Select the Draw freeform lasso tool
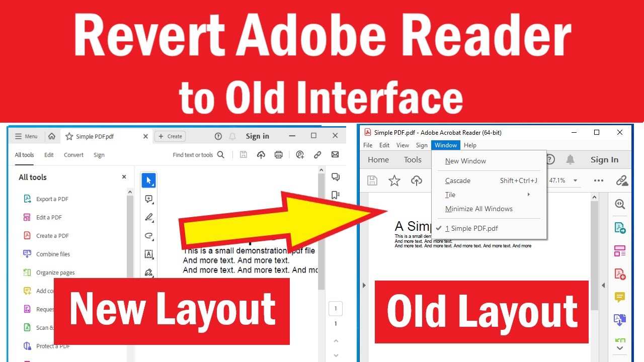The image size is (644, 362). (x=148, y=235)
